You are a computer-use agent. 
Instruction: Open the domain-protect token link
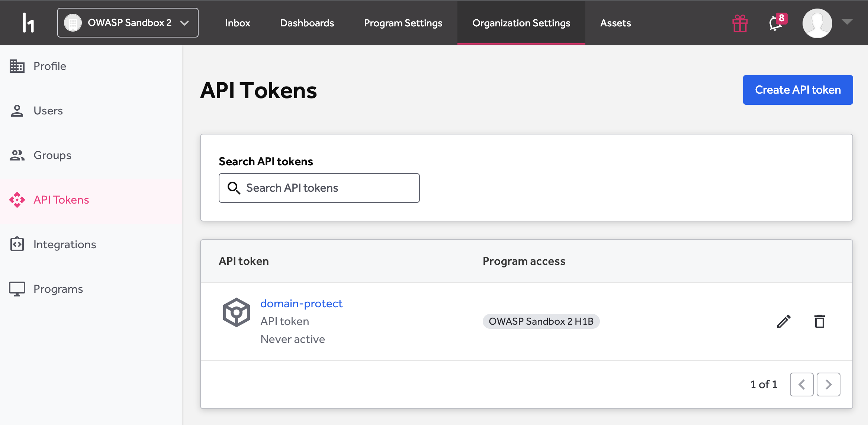pyautogui.click(x=301, y=304)
